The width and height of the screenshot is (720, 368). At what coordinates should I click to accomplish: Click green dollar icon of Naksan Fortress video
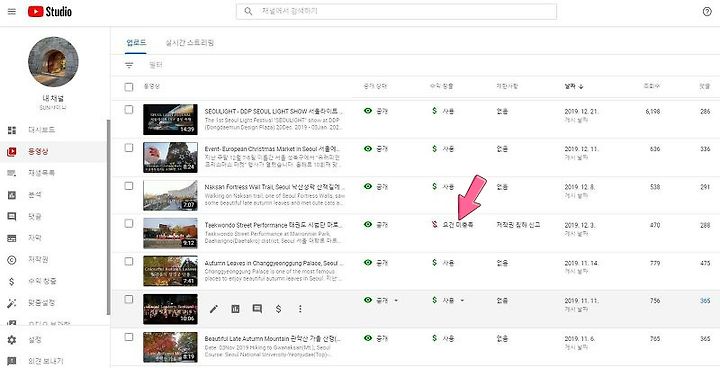[x=434, y=187]
